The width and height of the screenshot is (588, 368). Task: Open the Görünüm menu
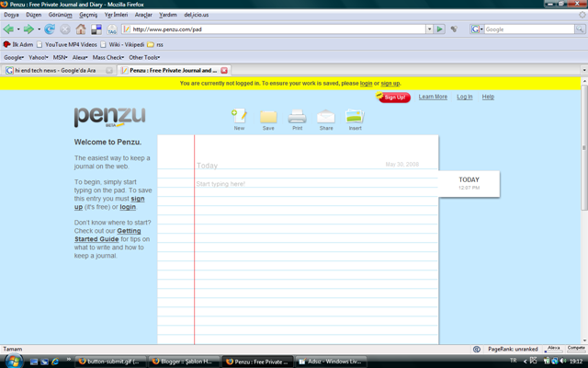point(60,15)
